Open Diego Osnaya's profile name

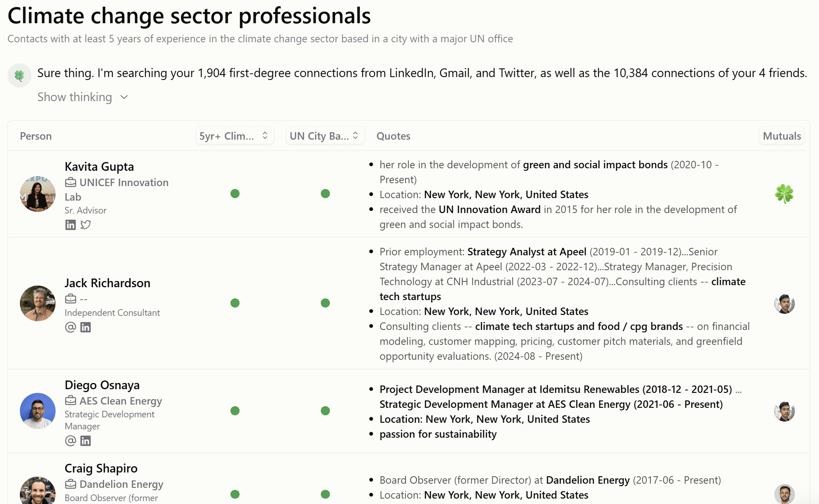click(x=102, y=385)
